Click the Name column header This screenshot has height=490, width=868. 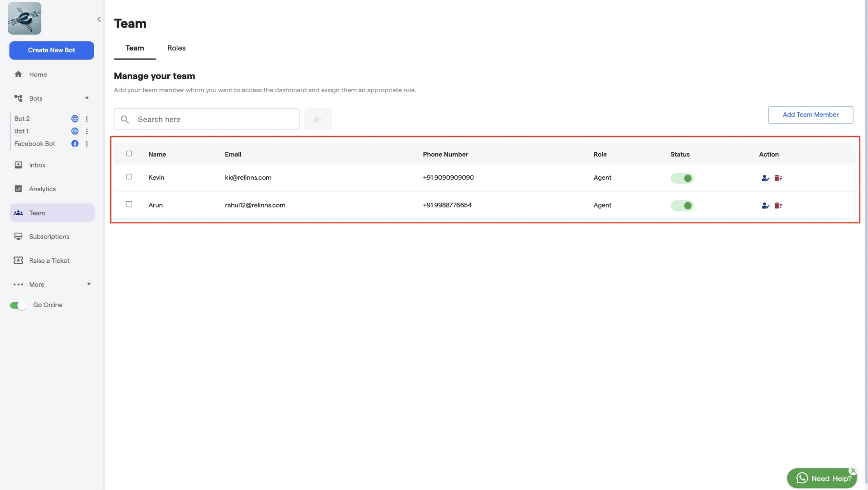157,154
